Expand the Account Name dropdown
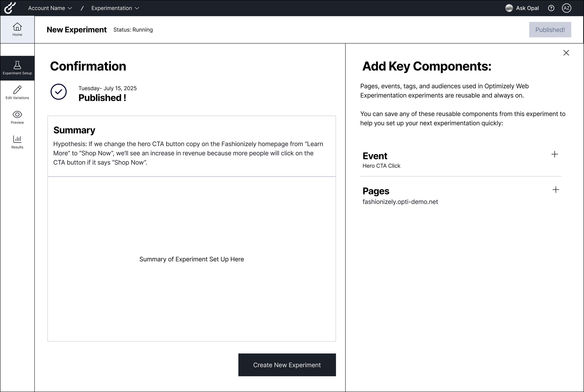Viewport: 584px width, 392px height. point(50,8)
